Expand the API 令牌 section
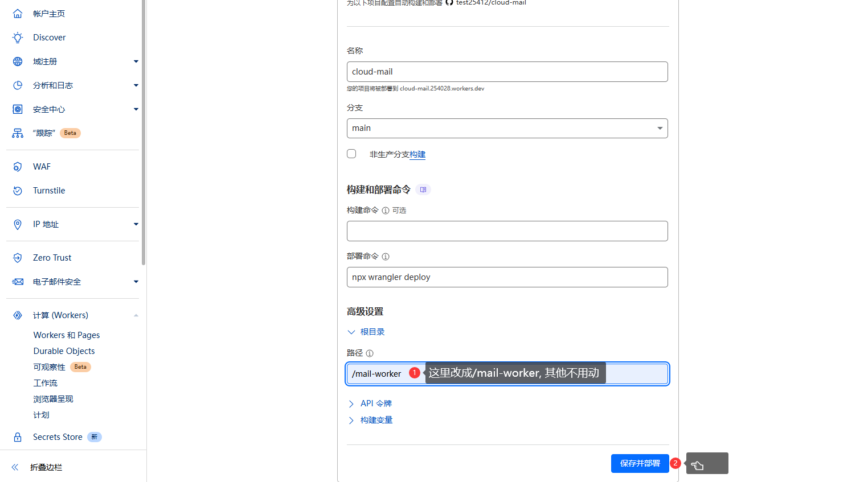 (375, 403)
